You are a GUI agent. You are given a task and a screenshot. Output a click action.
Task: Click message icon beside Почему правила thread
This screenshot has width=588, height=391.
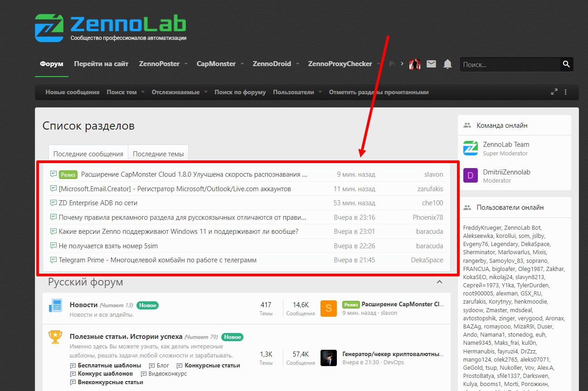point(53,217)
